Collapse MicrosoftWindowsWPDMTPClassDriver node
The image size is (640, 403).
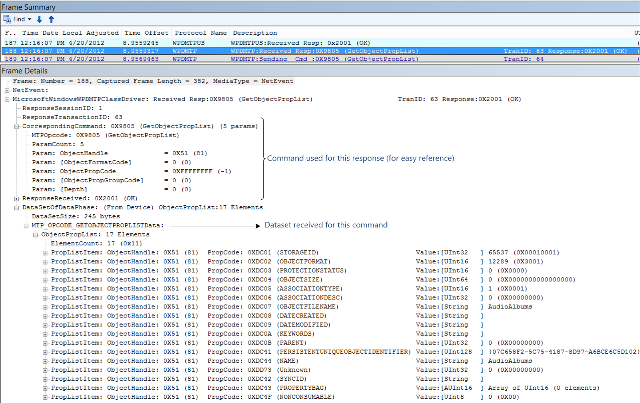point(7,99)
